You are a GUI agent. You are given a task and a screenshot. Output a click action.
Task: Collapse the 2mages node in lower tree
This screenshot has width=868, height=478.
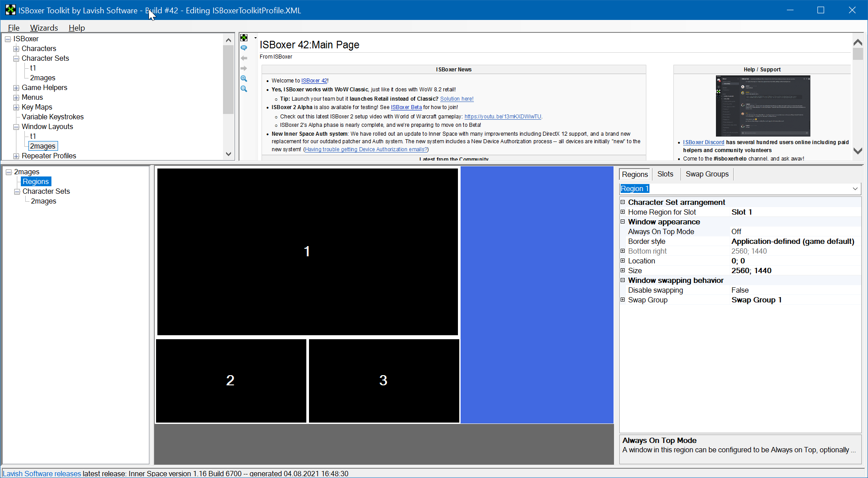pos(8,172)
